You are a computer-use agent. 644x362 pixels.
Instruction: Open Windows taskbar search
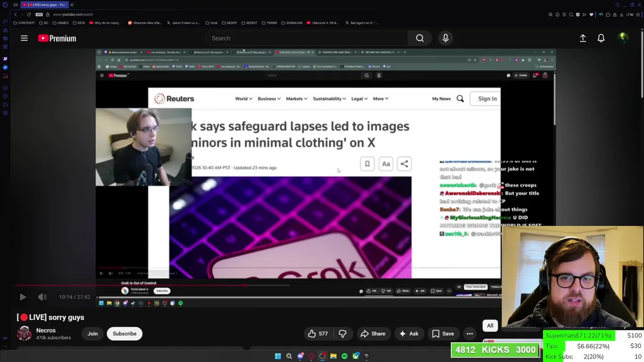coord(289,356)
